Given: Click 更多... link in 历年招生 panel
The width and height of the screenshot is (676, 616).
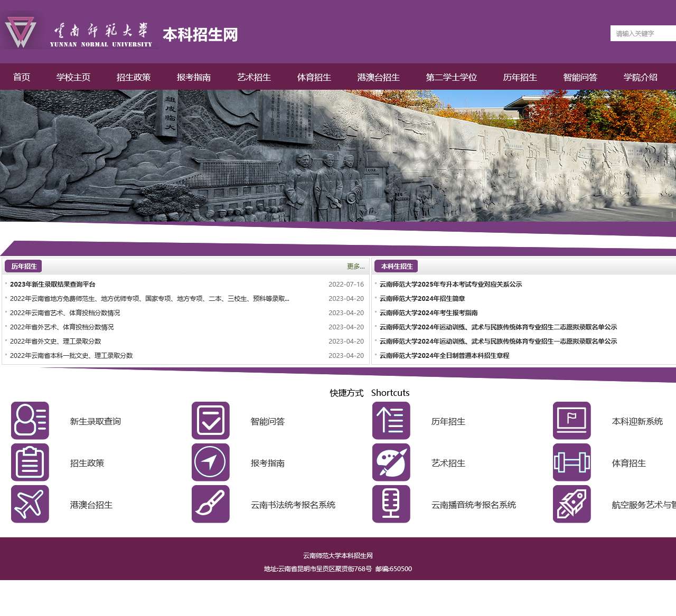Looking at the screenshot, I should pos(355,267).
